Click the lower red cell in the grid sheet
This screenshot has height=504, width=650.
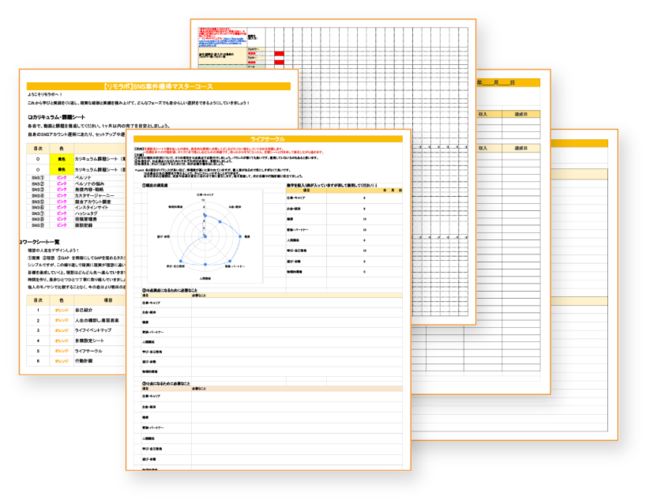click(279, 62)
